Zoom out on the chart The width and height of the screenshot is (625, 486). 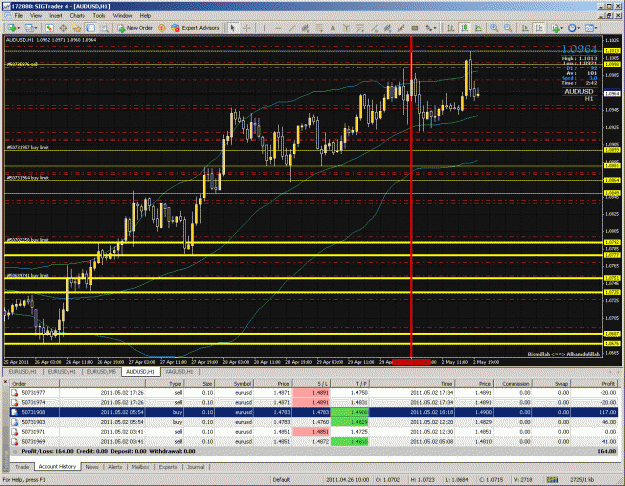(x=508, y=28)
